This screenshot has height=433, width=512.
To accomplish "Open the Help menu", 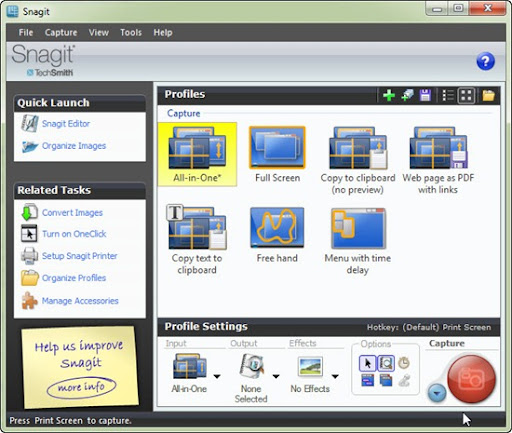I will (x=163, y=33).
